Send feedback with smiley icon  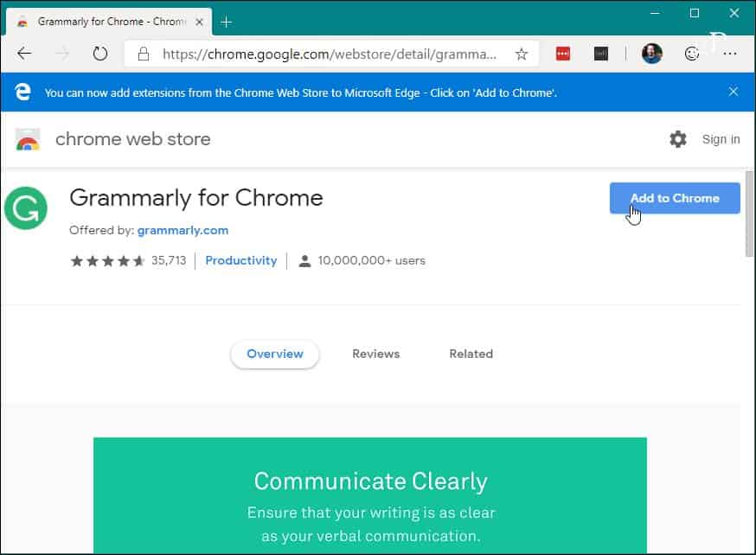691,54
